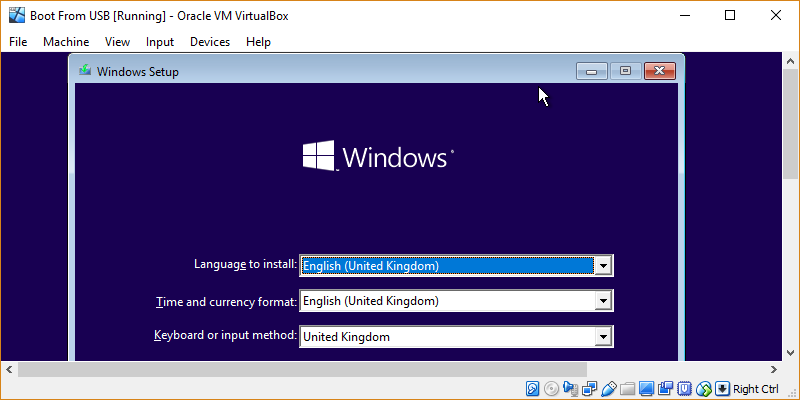The image size is (800, 400).
Task: Click the recording status icon of overlapping screens
Action: tap(665, 389)
